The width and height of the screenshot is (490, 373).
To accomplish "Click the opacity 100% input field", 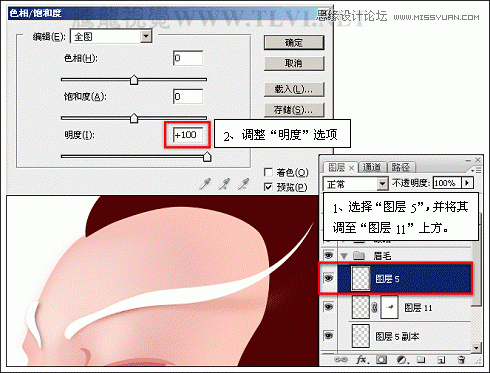I will pos(447,183).
